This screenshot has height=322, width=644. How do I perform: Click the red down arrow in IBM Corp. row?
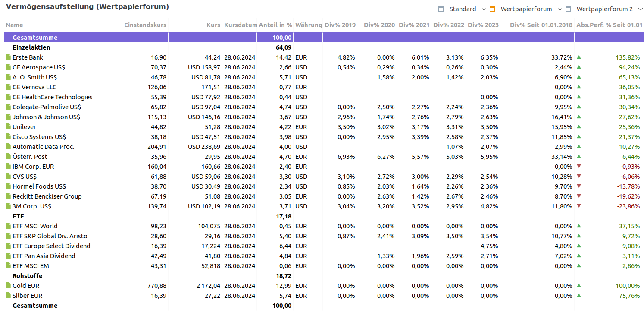(x=579, y=167)
